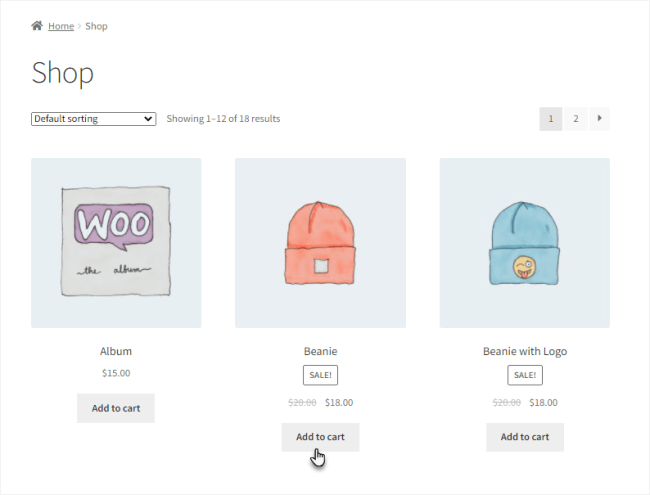Viewport: 650px width, 495px height.
Task: Click the $15.00 Album price
Action: click(116, 373)
